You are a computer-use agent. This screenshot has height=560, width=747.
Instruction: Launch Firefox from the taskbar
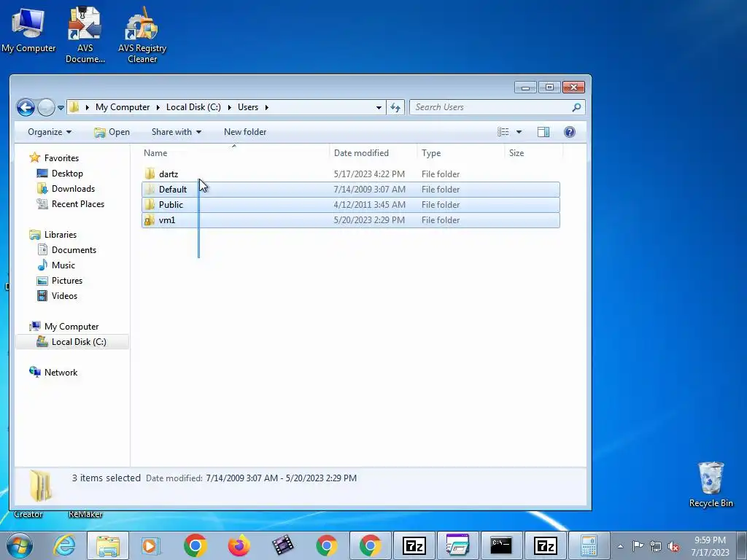pos(239,545)
